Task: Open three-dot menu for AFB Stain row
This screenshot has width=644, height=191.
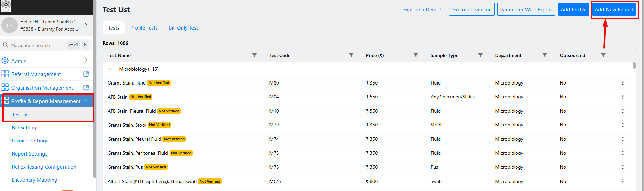Action: click(623, 97)
